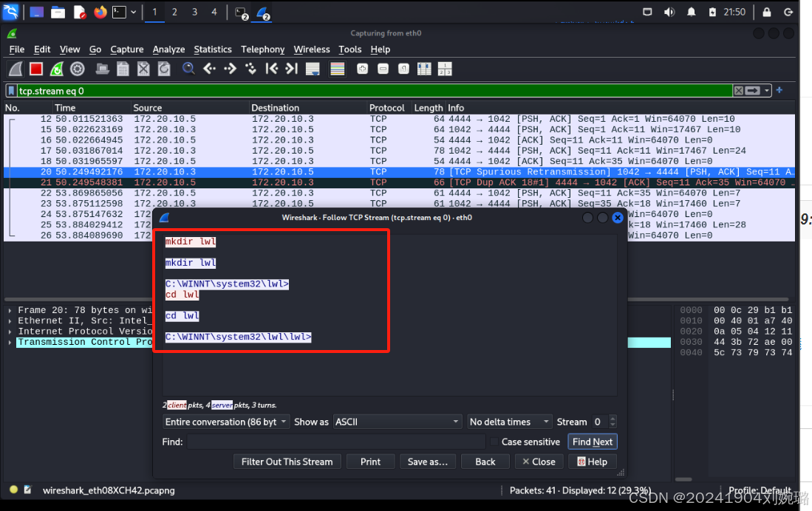Open capture options gear icon
812x511 pixels.
point(77,69)
